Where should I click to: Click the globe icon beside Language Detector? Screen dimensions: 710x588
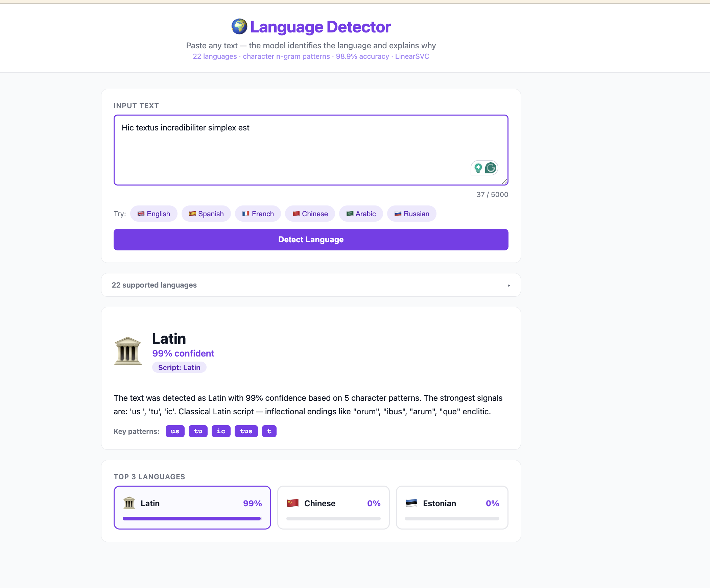tap(239, 27)
